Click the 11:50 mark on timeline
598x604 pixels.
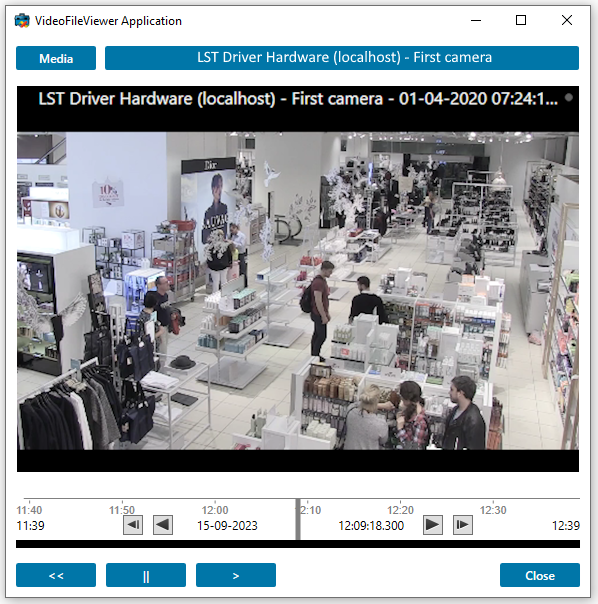tap(122, 510)
